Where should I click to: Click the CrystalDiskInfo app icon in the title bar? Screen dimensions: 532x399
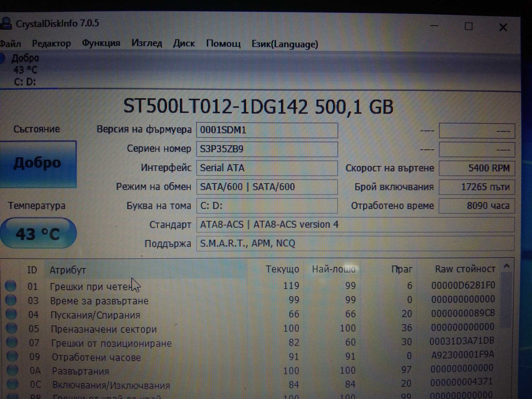pyautogui.click(x=5, y=23)
